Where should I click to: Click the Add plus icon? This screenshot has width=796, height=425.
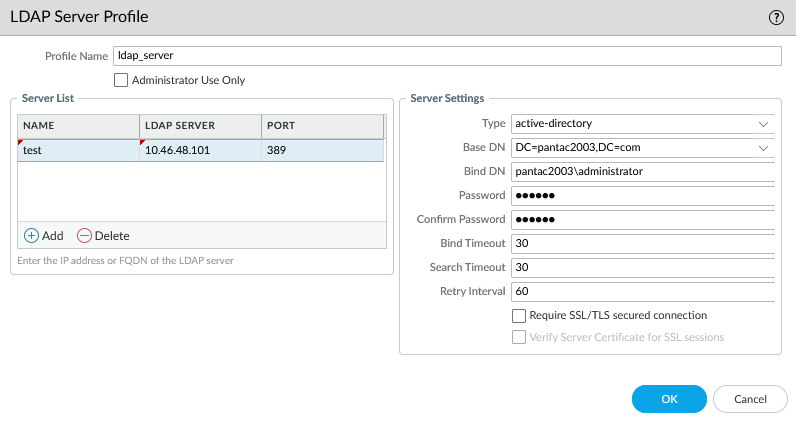point(32,235)
